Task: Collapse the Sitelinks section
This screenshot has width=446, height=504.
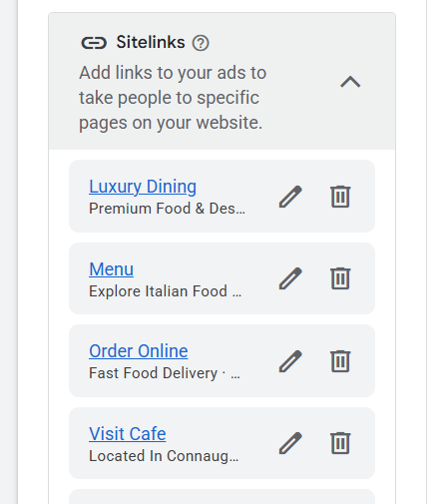Action: [x=350, y=82]
